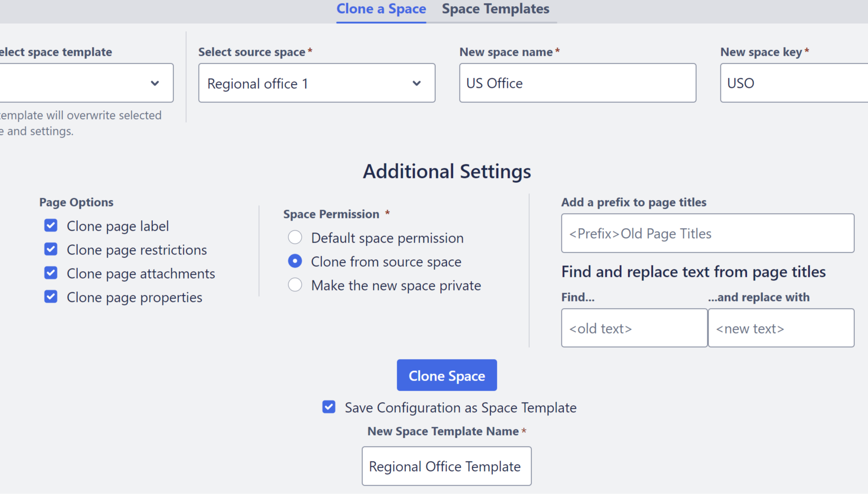Toggle Clone page restrictions off
Screen dimensions: 868x494
(x=51, y=249)
